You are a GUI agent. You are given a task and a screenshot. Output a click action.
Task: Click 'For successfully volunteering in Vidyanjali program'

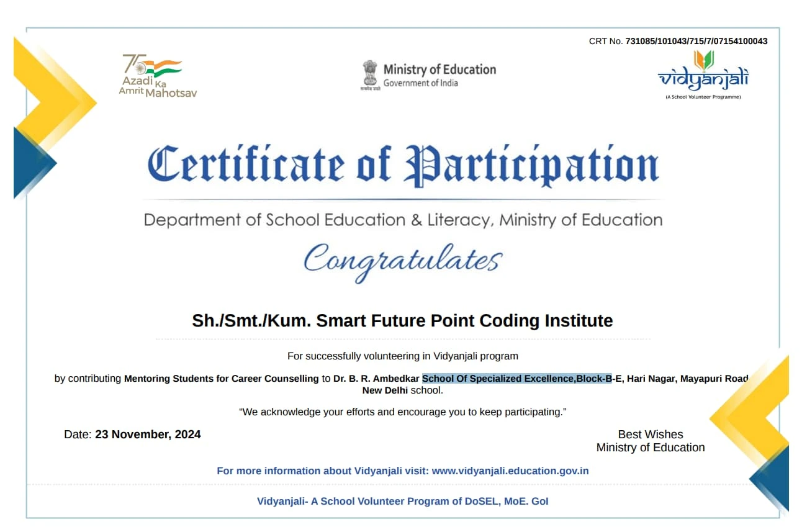[402, 356]
